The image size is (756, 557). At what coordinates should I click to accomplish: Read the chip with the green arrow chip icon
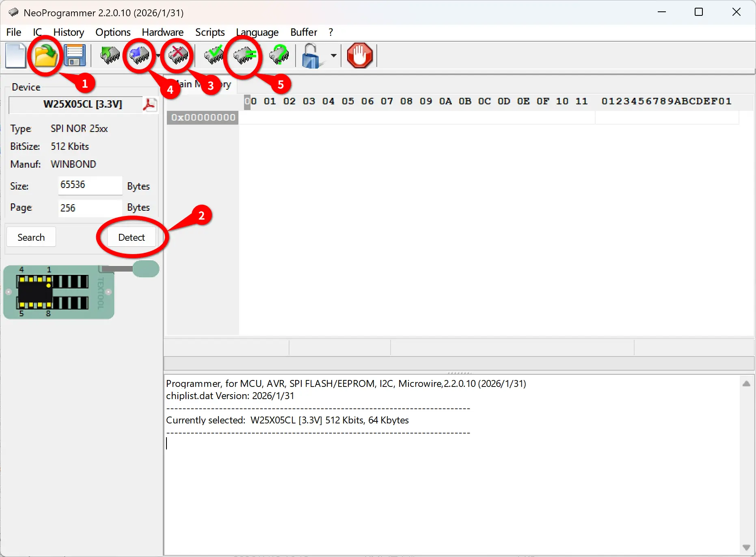110,55
